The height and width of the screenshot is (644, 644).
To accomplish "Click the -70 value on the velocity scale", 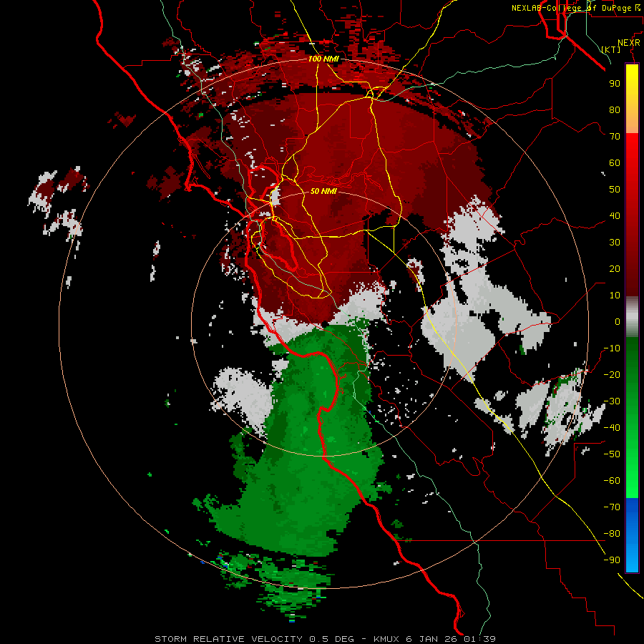I will 612,507.
